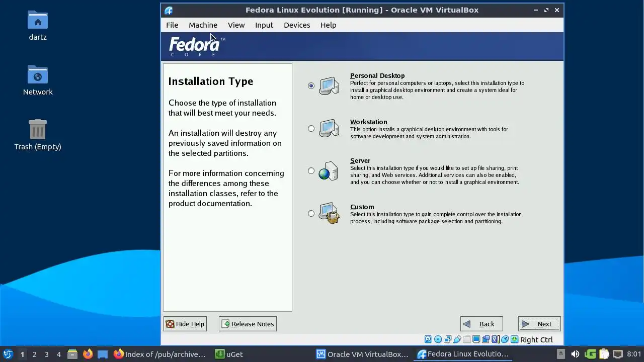Click the Workstation computer icon
This screenshot has width=644, height=362.
(329, 128)
